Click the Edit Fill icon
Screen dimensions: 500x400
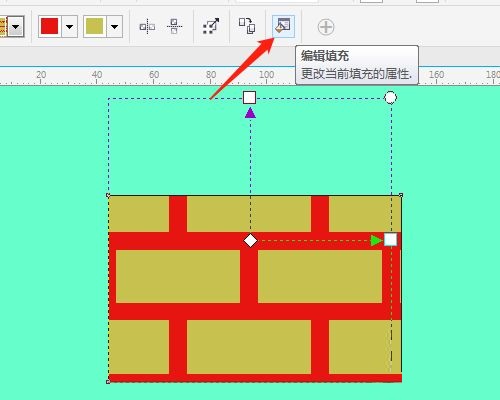click(283, 26)
